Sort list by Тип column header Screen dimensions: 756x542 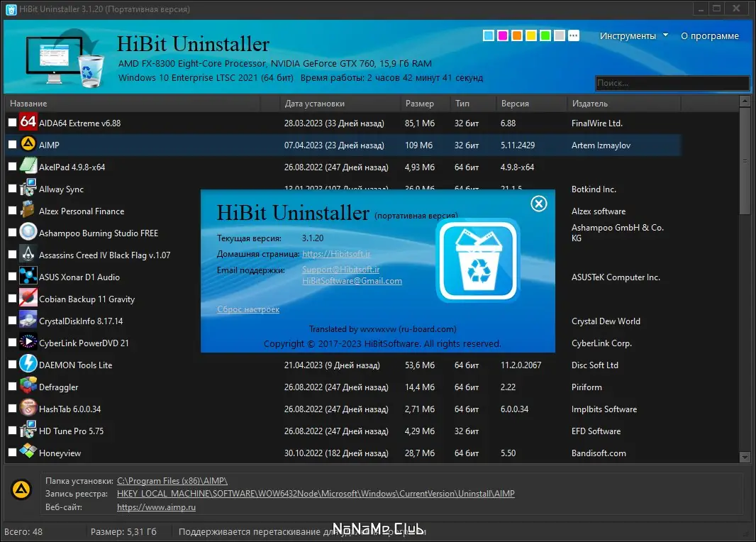(x=472, y=103)
